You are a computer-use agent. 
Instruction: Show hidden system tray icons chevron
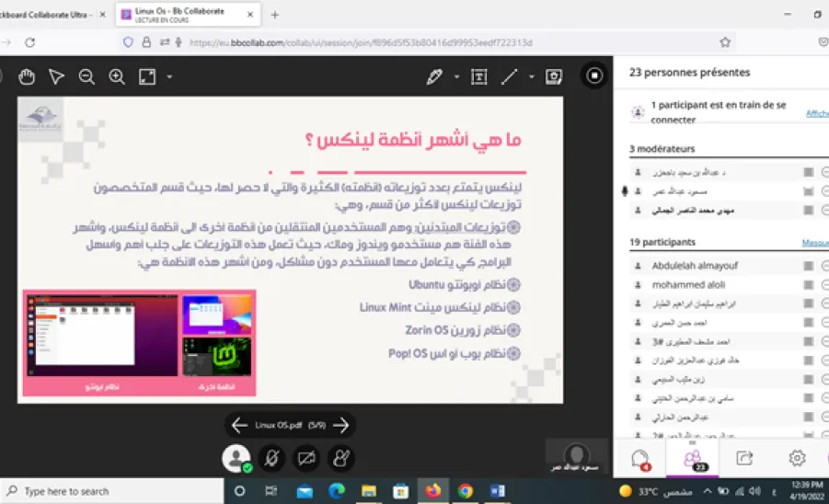(x=707, y=491)
